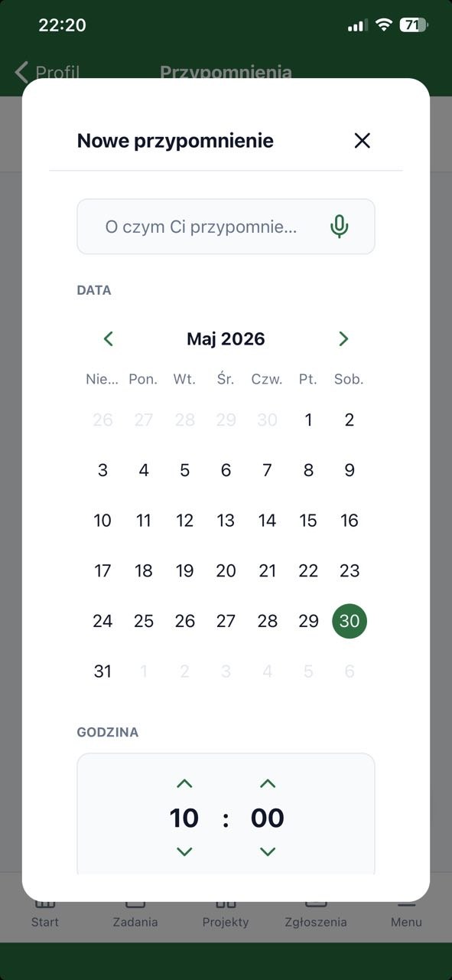452x980 pixels.
Task: Choose May 1 on the calendar
Action: tap(308, 420)
